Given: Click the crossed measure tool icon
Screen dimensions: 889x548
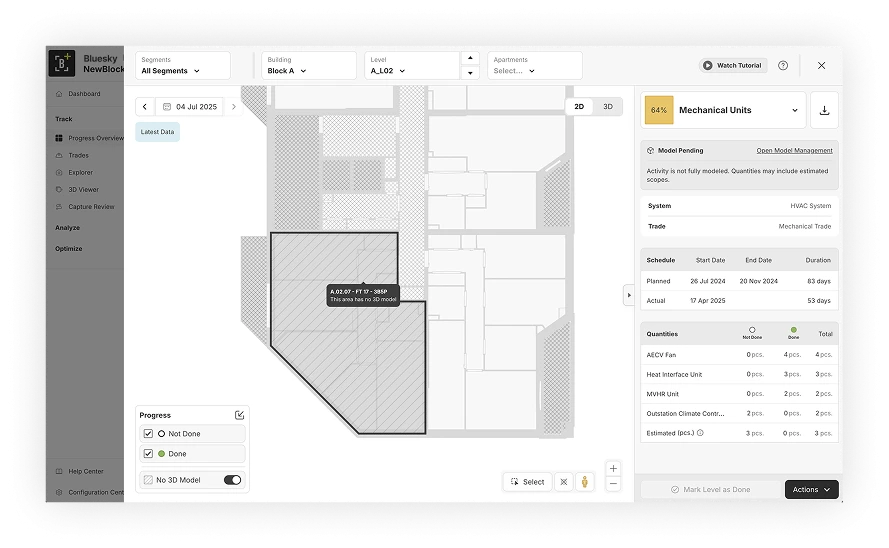Looking at the screenshot, I should click(564, 482).
